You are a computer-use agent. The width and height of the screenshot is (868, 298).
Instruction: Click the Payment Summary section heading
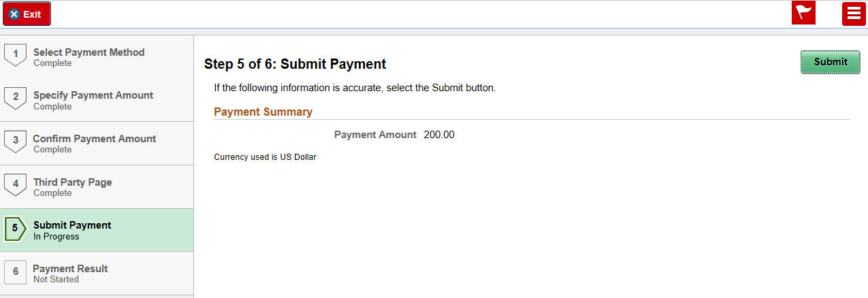[263, 112]
